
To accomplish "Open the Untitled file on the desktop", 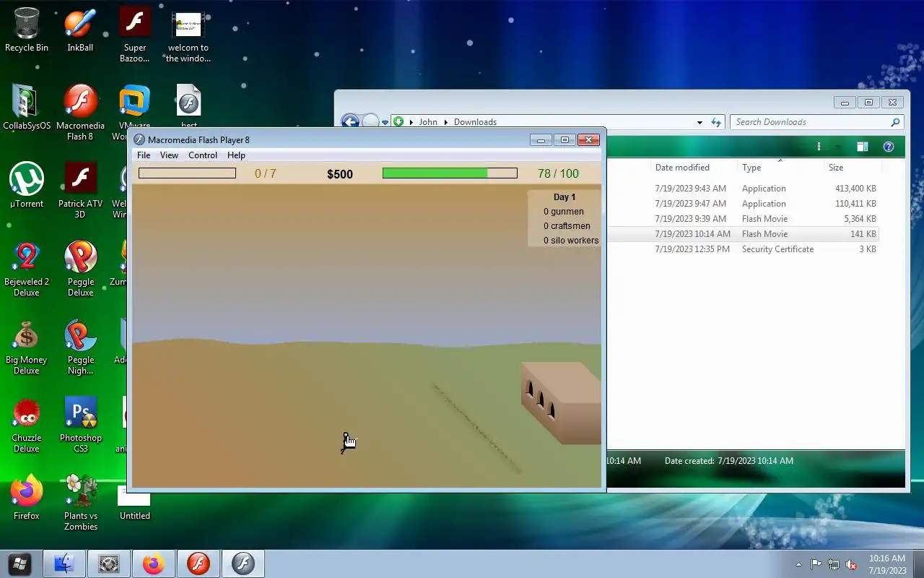I will tap(135, 503).
